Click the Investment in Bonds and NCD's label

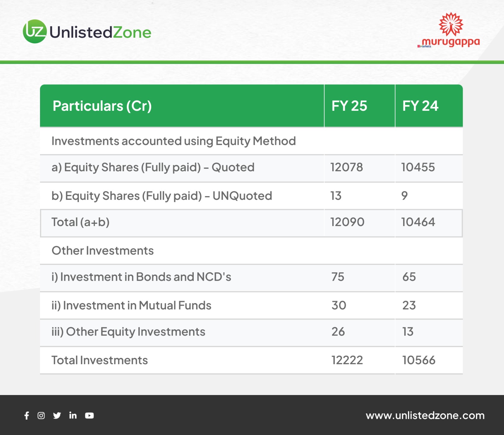pyautogui.click(x=141, y=277)
